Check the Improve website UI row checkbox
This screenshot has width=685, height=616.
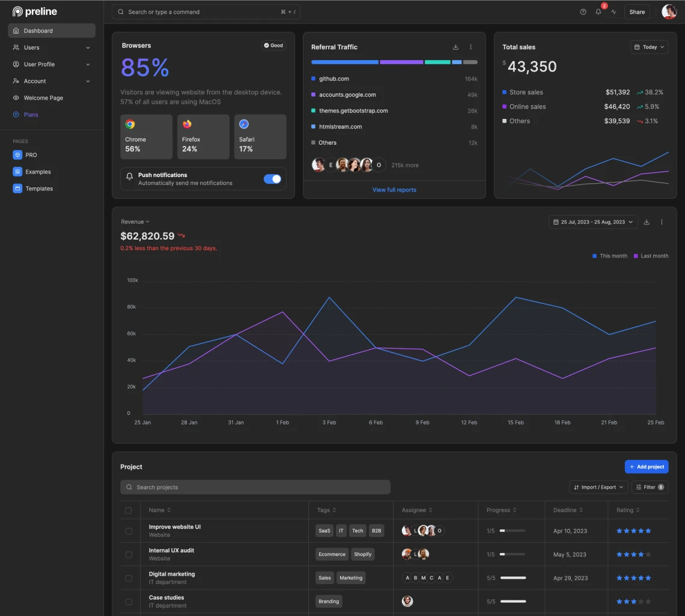[x=129, y=531]
